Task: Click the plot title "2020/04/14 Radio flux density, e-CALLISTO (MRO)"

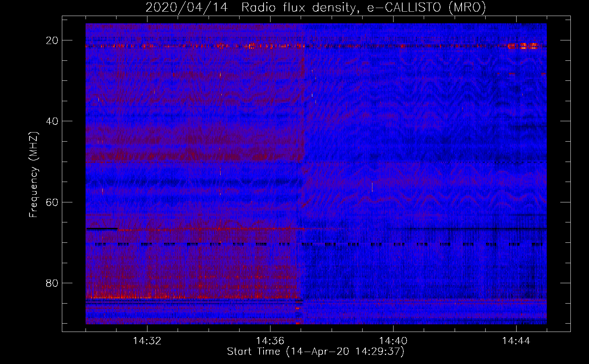Action: [x=316, y=7]
